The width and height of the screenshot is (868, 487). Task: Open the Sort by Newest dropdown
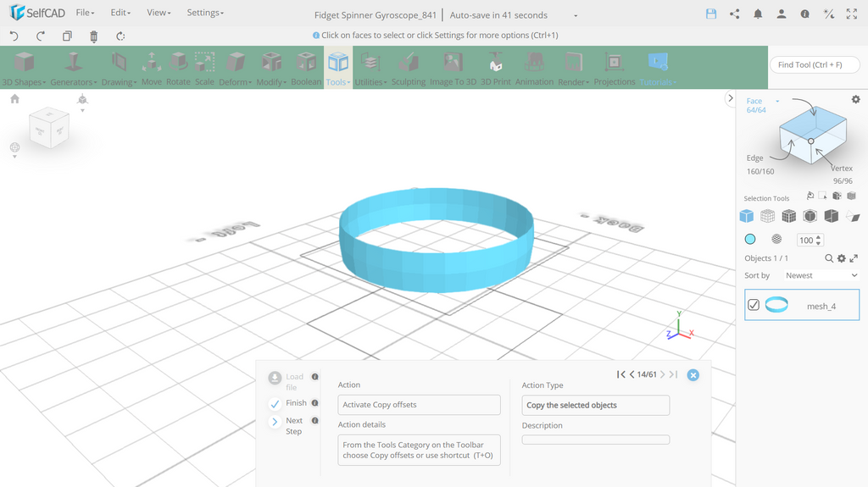tap(821, 275)
